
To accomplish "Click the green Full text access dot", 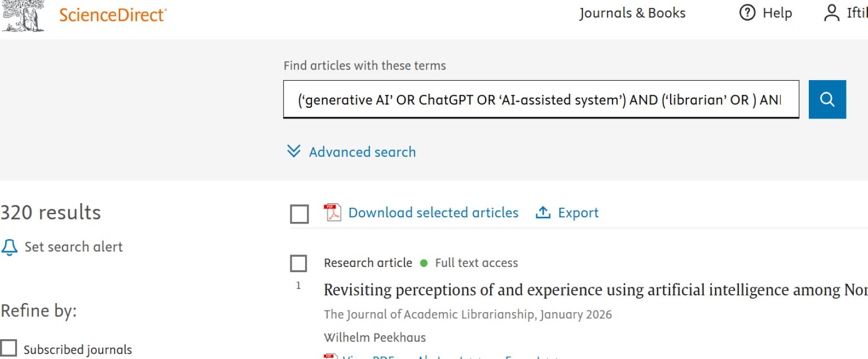I will pyautogui.click(x=424, y=263).
